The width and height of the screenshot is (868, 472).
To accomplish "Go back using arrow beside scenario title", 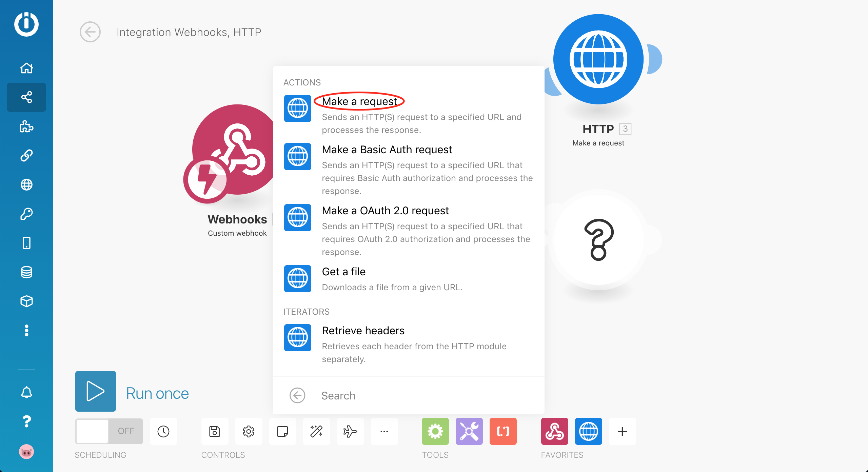I will (90, 32).
